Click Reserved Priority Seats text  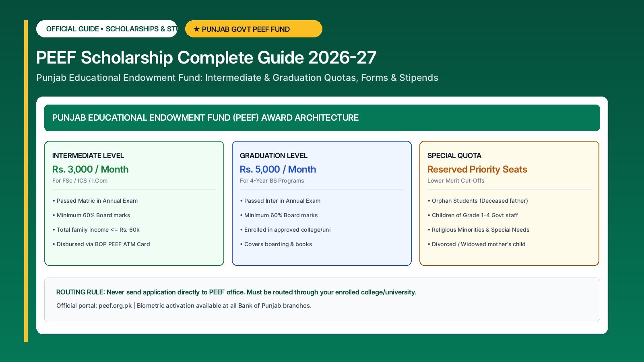(477, 169)
